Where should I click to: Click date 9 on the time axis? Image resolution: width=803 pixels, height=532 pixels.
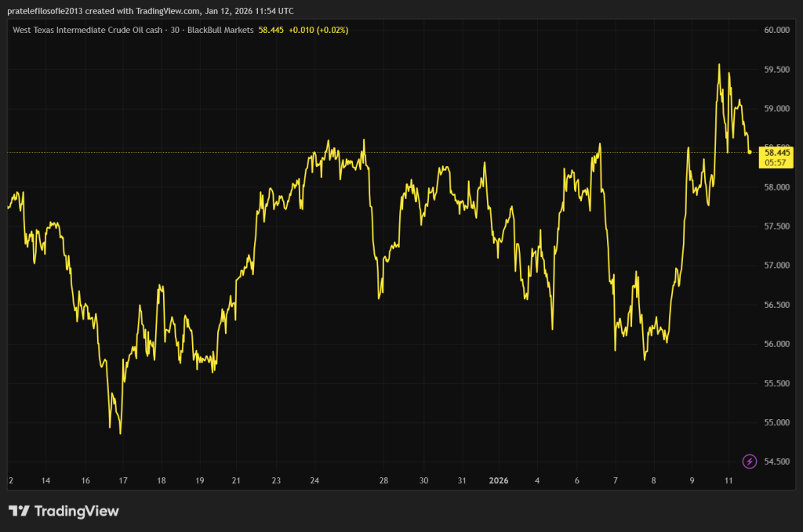[692, 480]
